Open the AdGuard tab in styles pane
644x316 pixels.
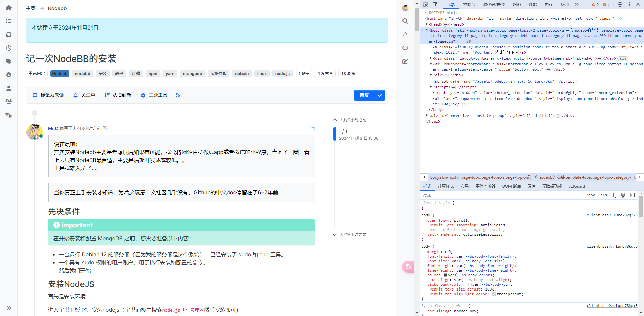577,186
